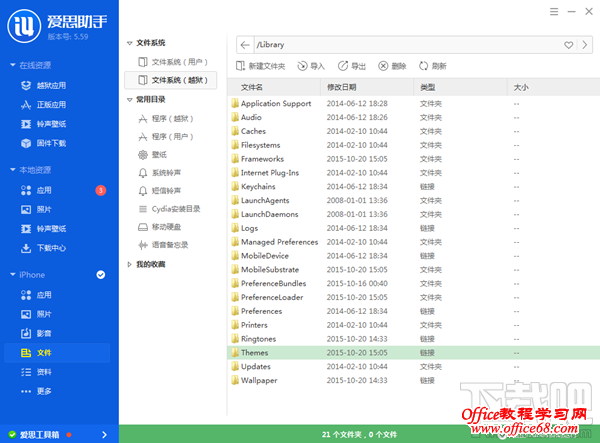600x443 pixels.
Task: Sort by 修改日期 column header
Action: [367, 87]
